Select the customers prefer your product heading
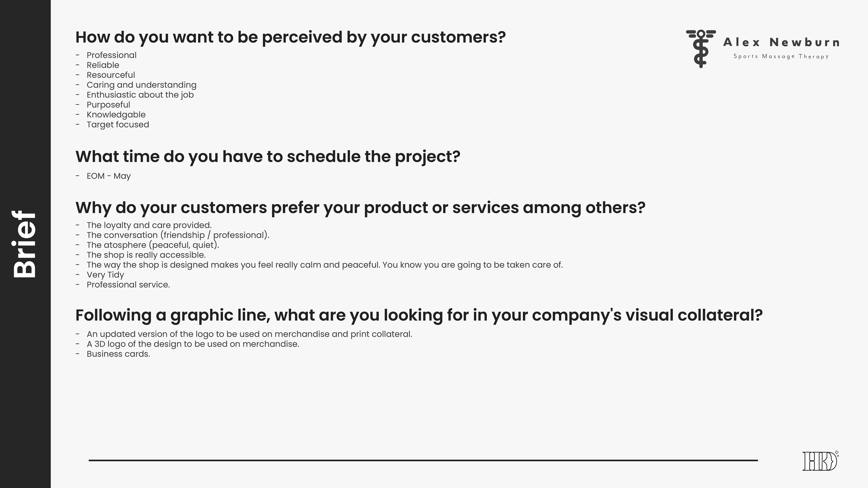Viewport: 868px width, 488px height. 360,207
